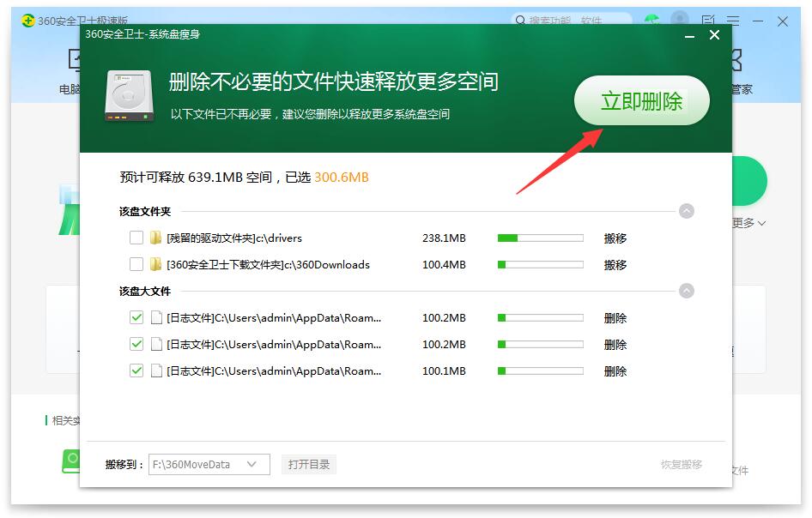Click the 100.1MB size value
The height and width of the screenshot is (518, 812).
(444, 371)
